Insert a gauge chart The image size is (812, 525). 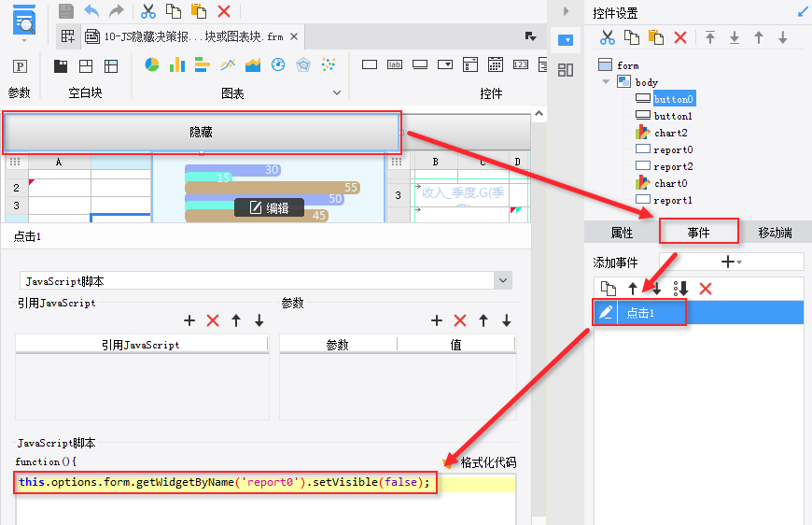pos(278,64)
